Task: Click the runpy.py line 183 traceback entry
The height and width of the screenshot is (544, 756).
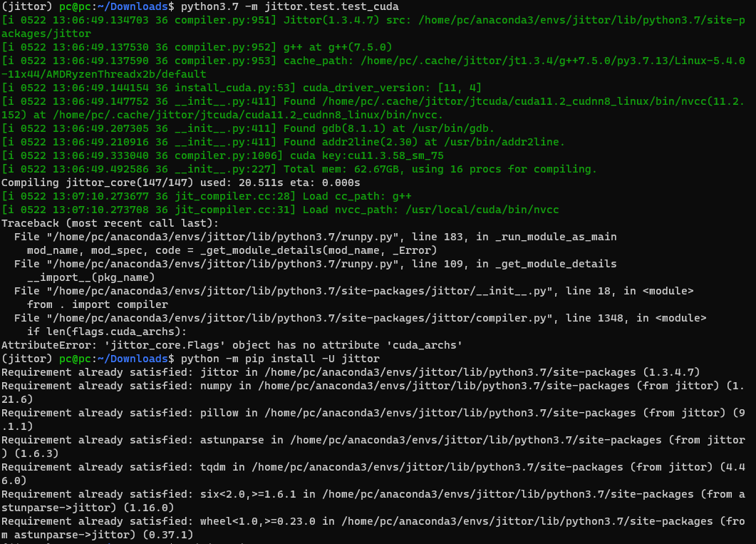Action: coord(314,237)
